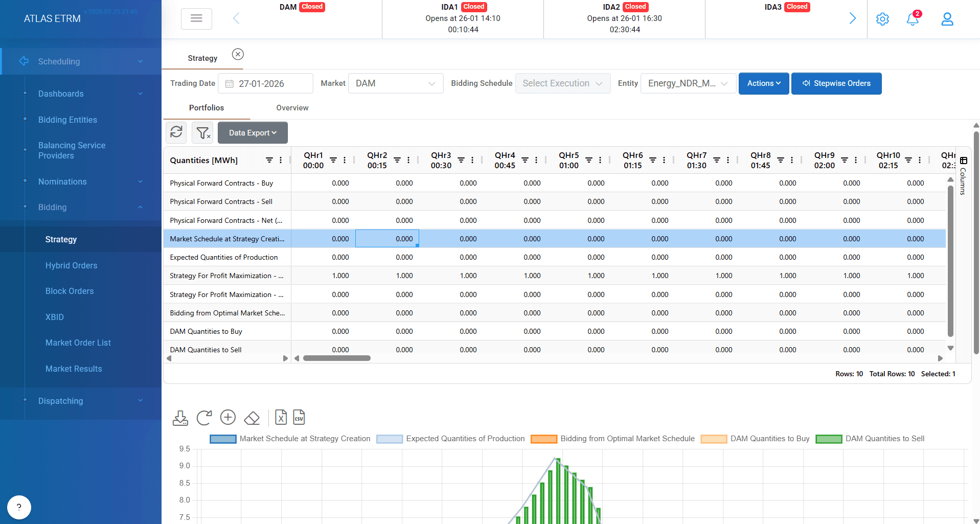The image size is (980, 524).
Task: Close the Strategy tab
Action: pyautogui.click(x=238, y=54)
